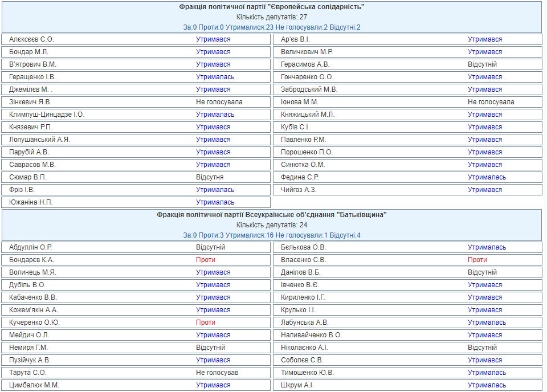Click the "Європейська солідарність" faction header
This screenshot has width=547, height=392.
click(x=272, y=7)
